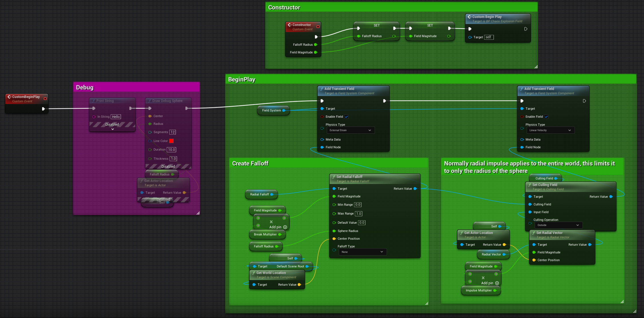Click the Sphere Radius pin on Set Radial Falloff
Image resolution: width=644 pixels, height=318 pixels.
coord(334,231)
